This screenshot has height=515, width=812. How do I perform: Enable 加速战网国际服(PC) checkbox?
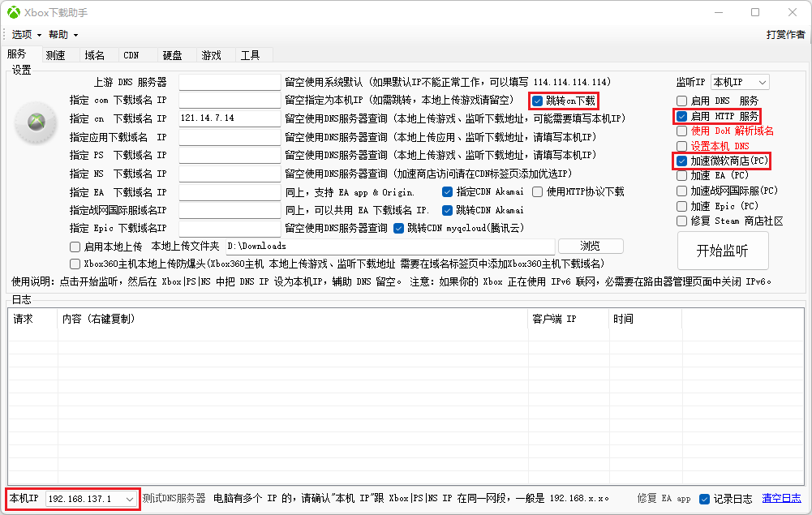tap(682, 191)
